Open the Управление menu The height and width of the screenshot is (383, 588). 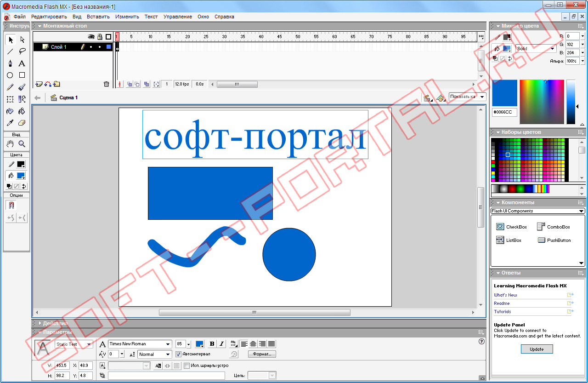178,17
